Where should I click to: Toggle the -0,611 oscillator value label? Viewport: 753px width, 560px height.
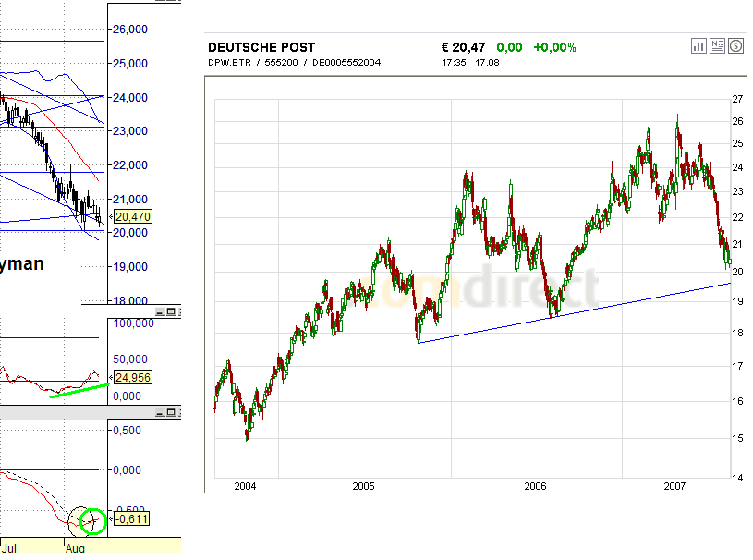[x=129, y=518]
